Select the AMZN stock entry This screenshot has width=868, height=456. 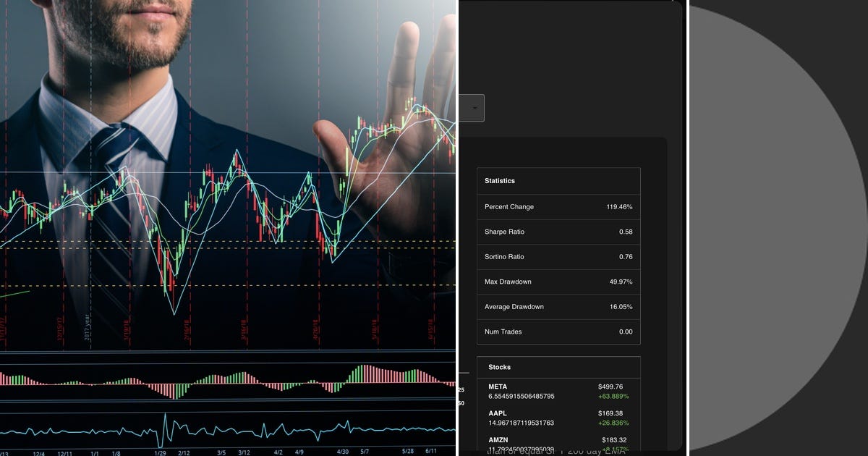tap(558, 442)
